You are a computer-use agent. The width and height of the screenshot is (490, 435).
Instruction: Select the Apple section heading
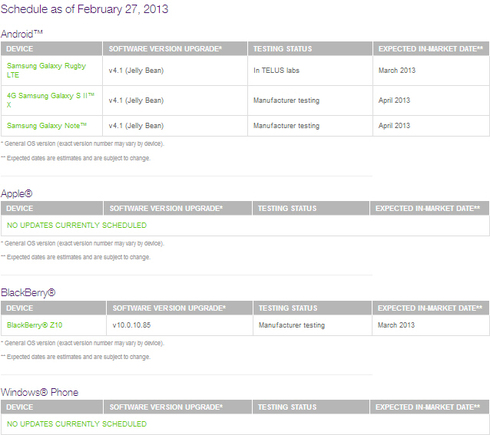tap(17, 194)
